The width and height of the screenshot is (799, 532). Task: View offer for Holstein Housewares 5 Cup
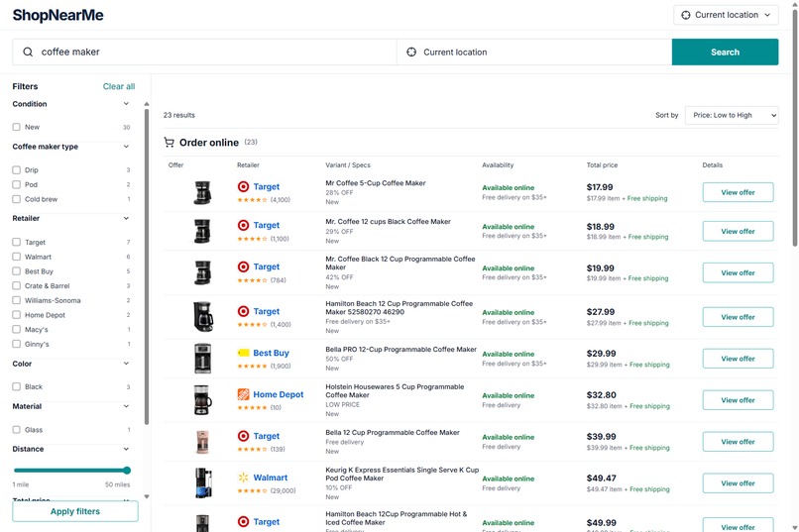[738, 400]
